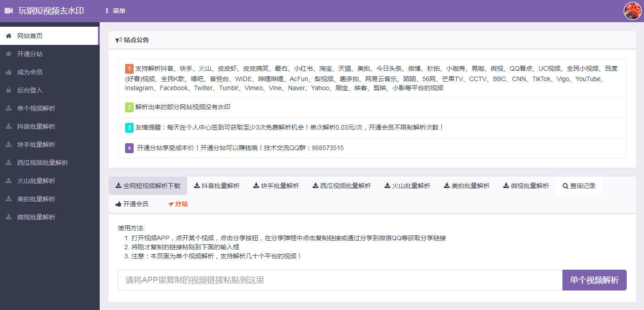This screenshot has height=310, width=644.
Task: Click the thumbs-up icon beside 成为会员
Action: [x=8, y=72]
